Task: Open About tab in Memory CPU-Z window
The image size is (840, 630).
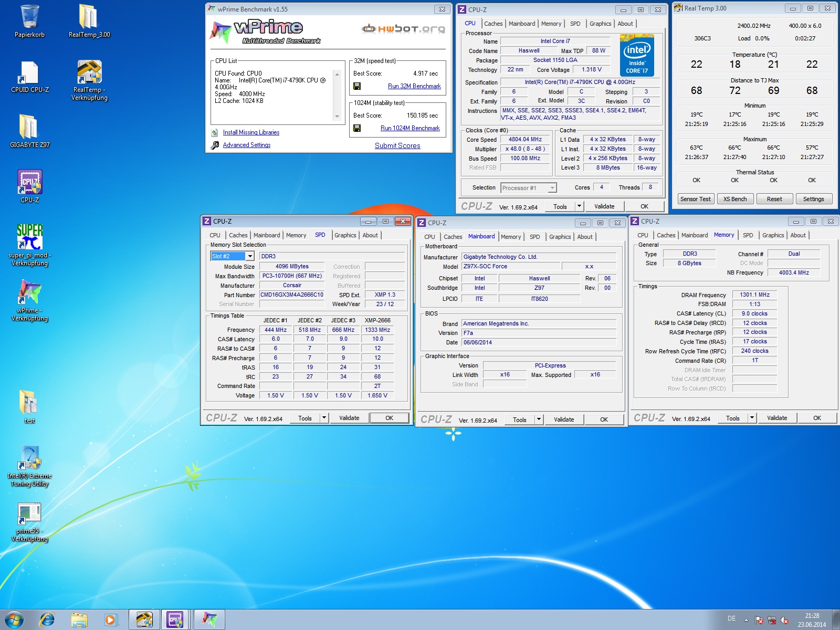Action: point(797,235)
